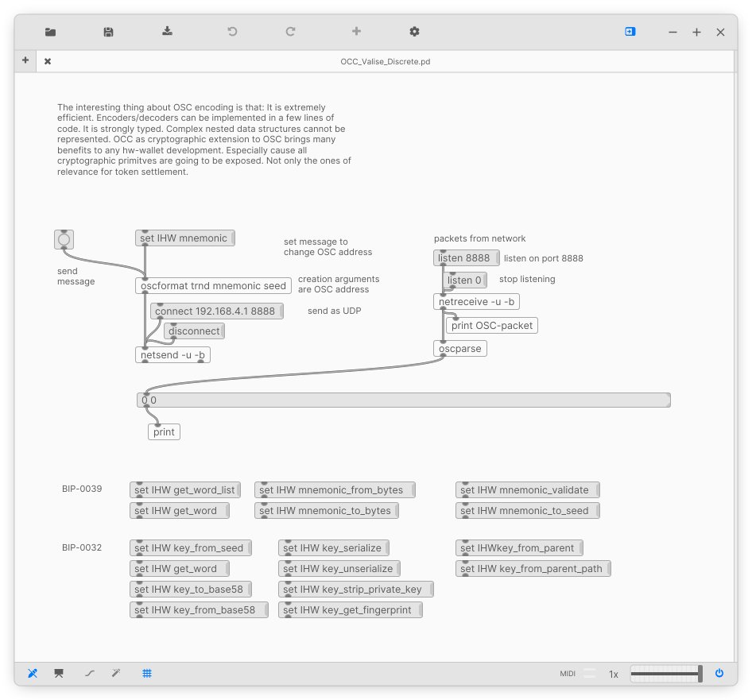Select 'listen on port 8888' comment
The height and width of the screenshot is (700, 752).
click(544, 258)
